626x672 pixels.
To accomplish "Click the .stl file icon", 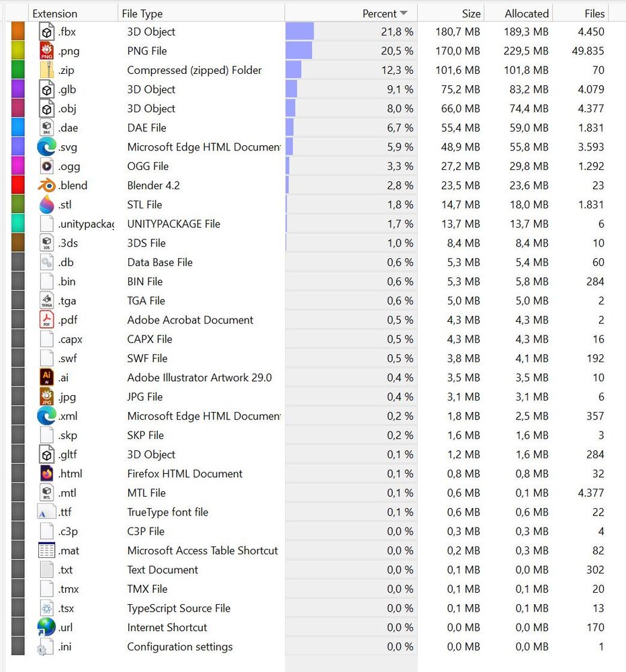I will 47,204.
